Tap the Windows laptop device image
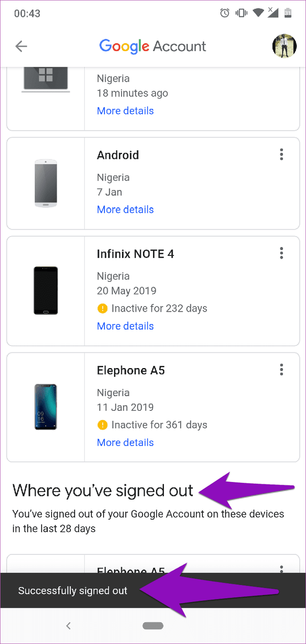Screen dimensions: 306x644 click(x=46, y=80)
